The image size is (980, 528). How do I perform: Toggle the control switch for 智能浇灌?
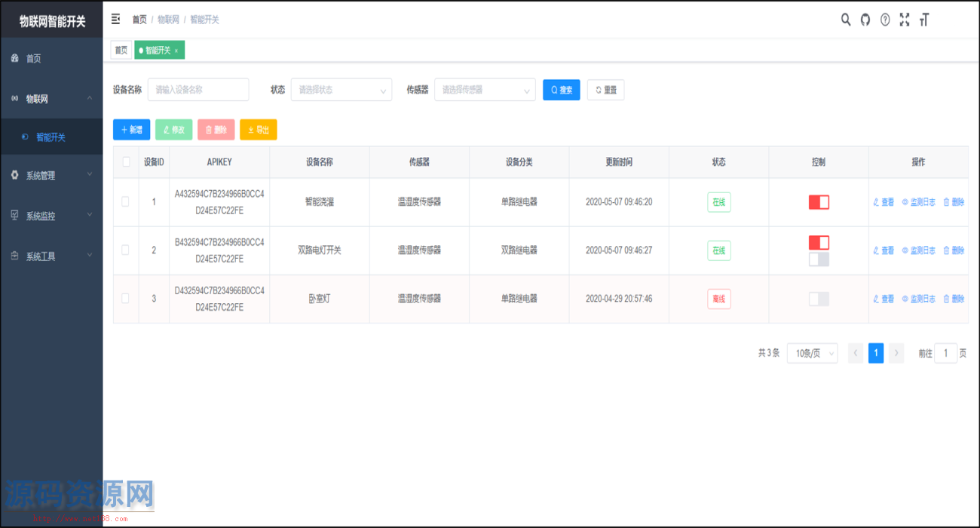click(x=819, y=202)
